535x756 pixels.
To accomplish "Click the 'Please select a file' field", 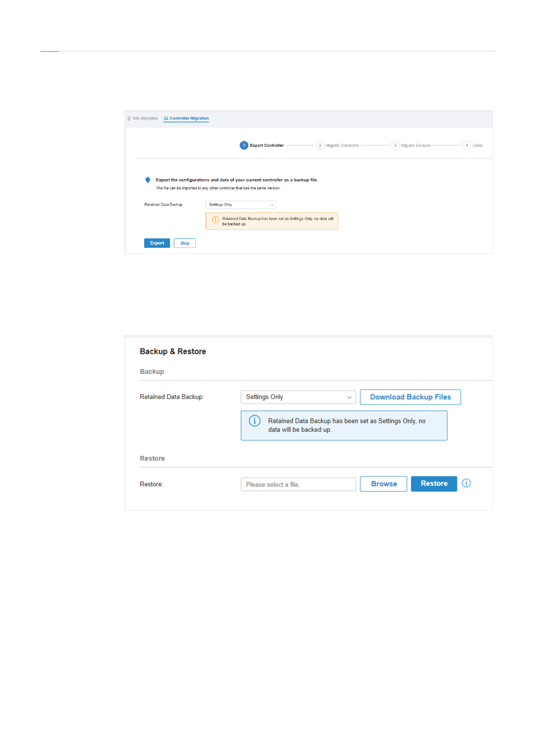I will click(x=298, y=484).
